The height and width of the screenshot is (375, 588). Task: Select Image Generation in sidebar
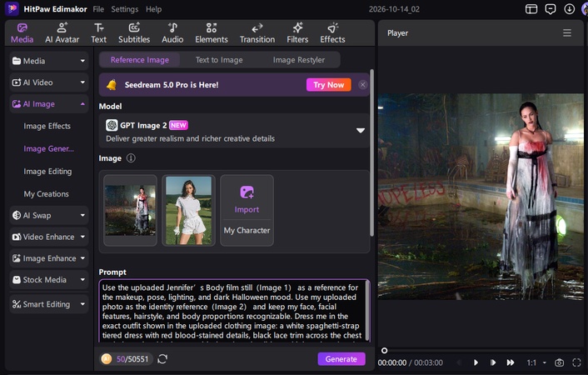(49, 148)
